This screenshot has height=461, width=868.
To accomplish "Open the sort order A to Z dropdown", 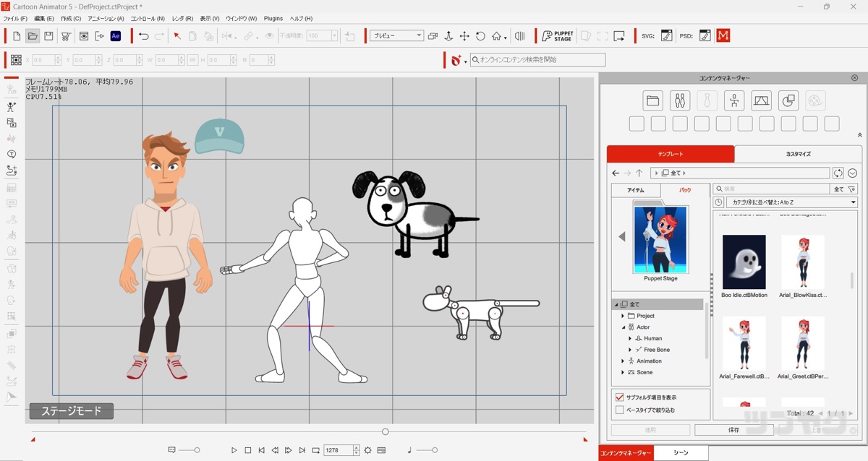I will [785, 202].
